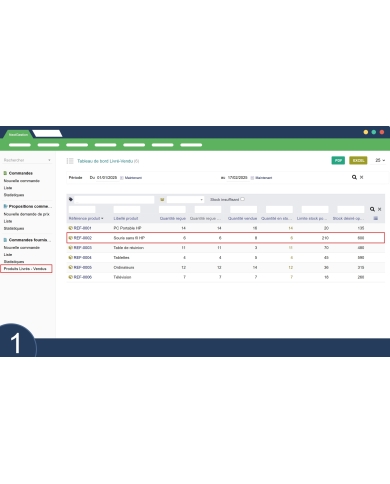Click the Commandes section heading

[21, 173]
